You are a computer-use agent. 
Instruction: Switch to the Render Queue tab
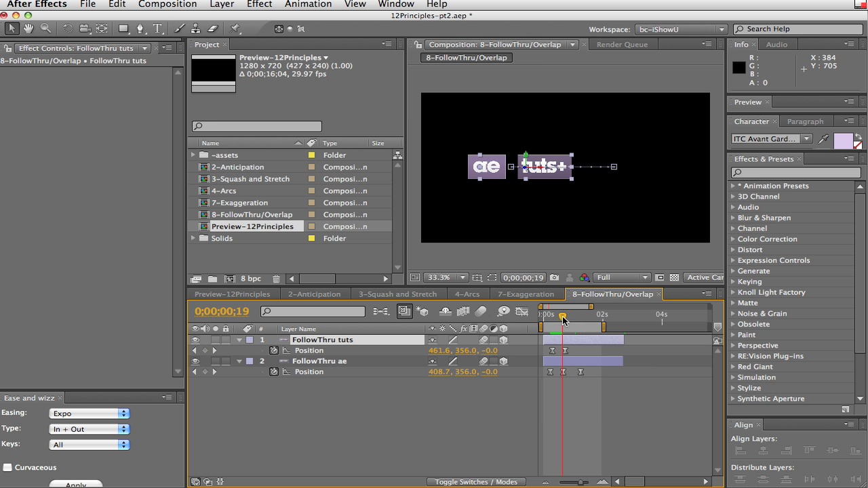click(x=622, y=44)
